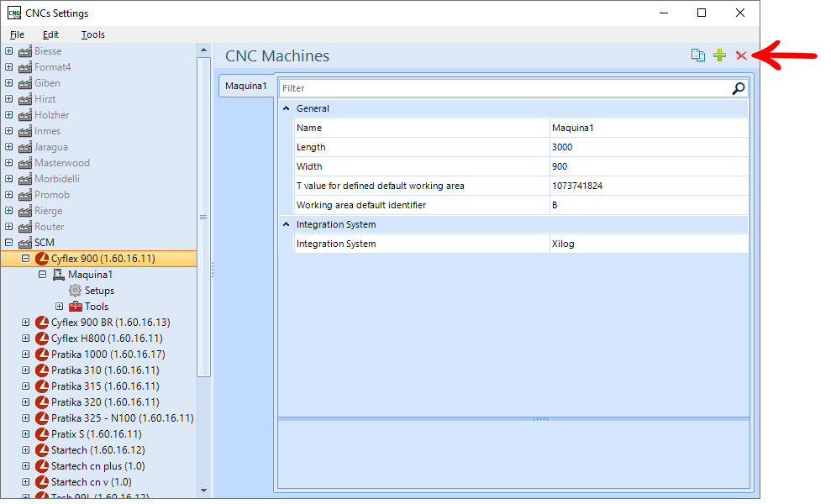The height and width of the screenshot is (504, 831).
Task: Select Pratika 325 - N100 in tree
Action: coord(123,418)
